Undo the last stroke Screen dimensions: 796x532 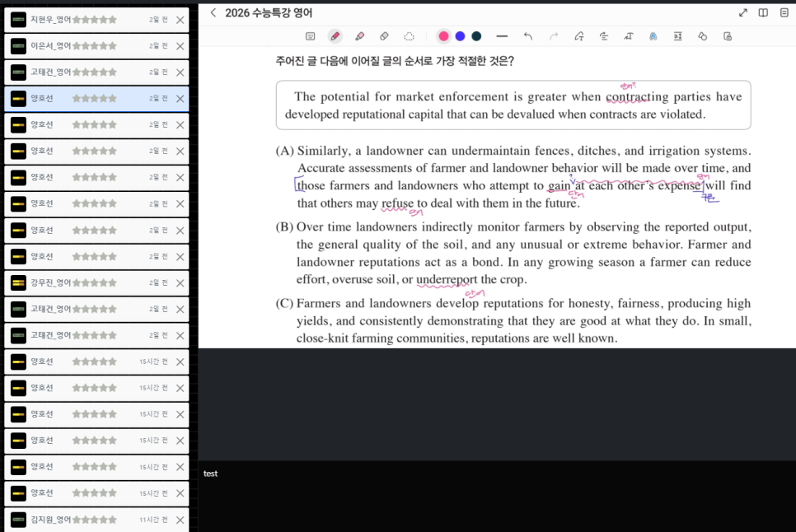(x=528, y=36)
